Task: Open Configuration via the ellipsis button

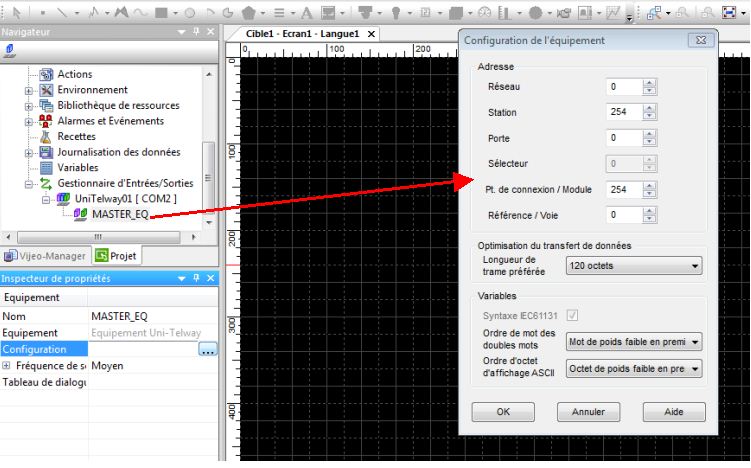Action: 207,350
